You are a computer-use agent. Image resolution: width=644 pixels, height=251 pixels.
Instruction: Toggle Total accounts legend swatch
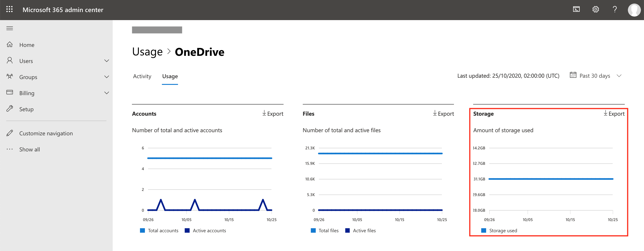[x=142, y=230]
